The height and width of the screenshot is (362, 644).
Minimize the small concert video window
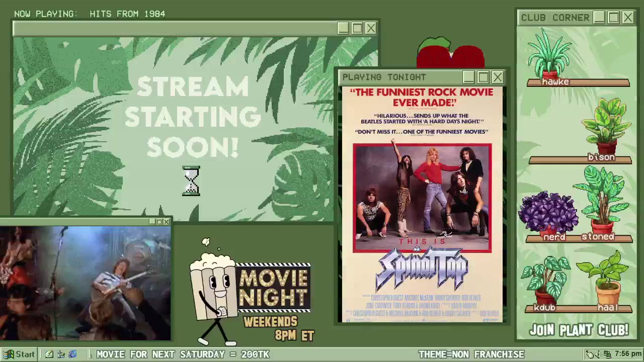[x=152, y=222]
